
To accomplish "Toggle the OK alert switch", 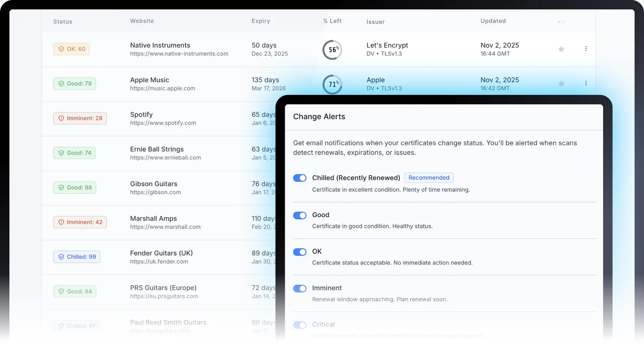I will 300,252.
